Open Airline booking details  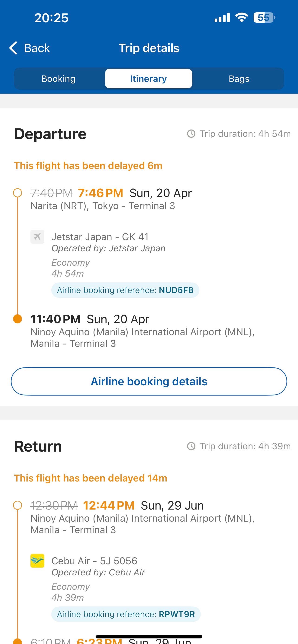149,381
